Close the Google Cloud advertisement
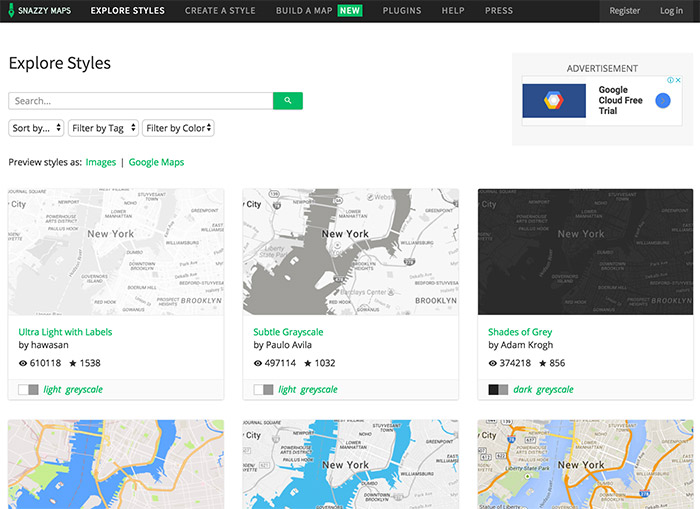The height and width of the screenshot is (509, 700). click(678, 80)
